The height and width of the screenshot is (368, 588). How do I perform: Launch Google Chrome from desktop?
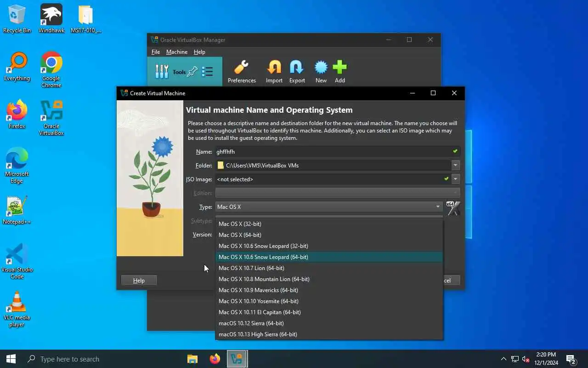[x=51, y=70]
